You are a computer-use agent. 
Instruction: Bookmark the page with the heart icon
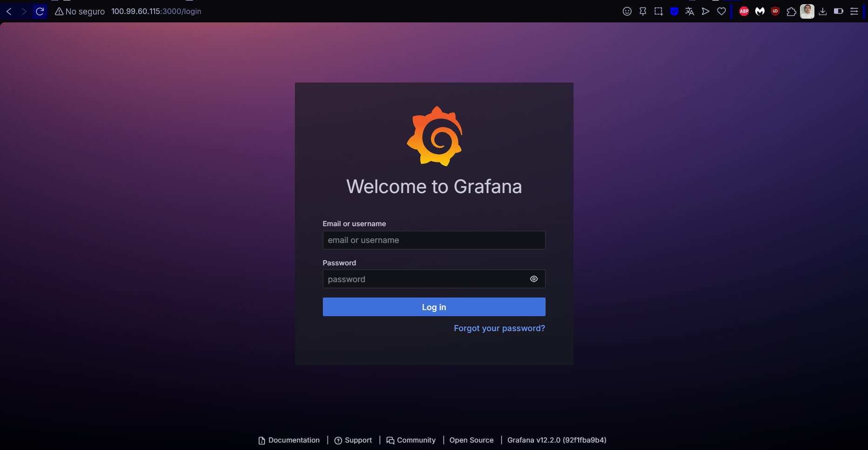coord(721,11)
